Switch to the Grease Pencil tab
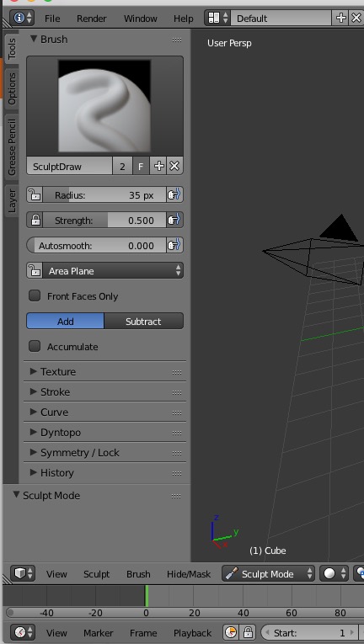This screenshot has height=644, width=364. (x=12, y=147)
